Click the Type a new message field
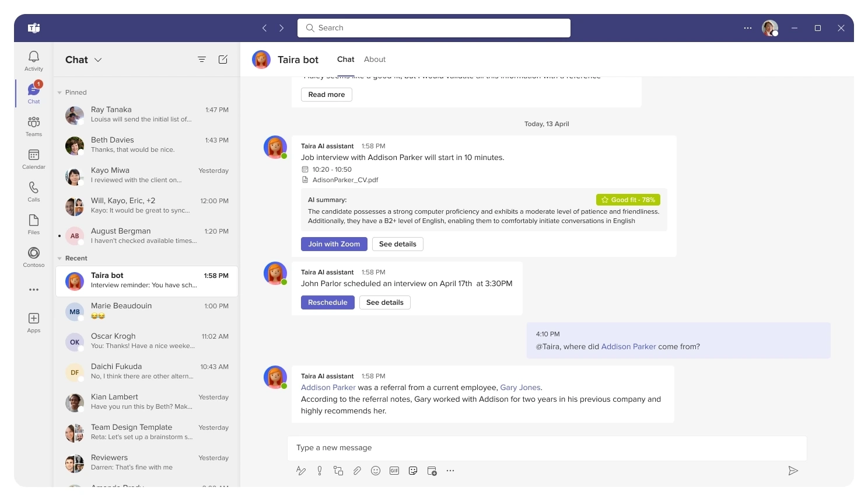868x501 pixels. coord(546,448)
